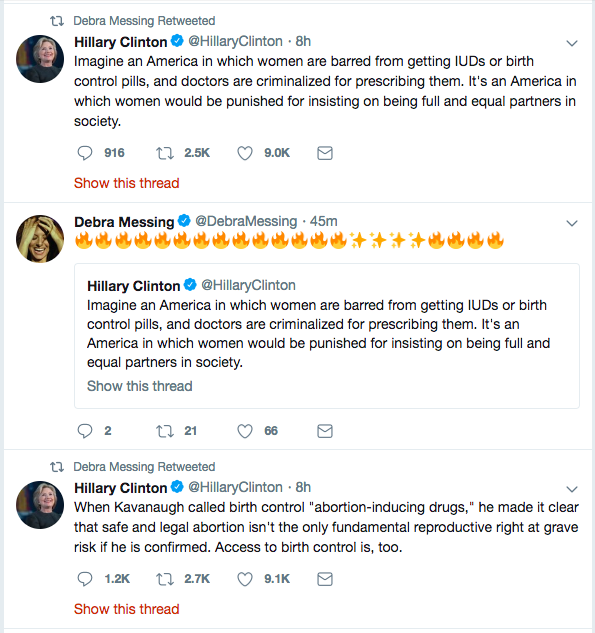Screen dimensions: 595x633
Task: Retweet the tweet with 2.5K retweets
Action: point(165,153)
